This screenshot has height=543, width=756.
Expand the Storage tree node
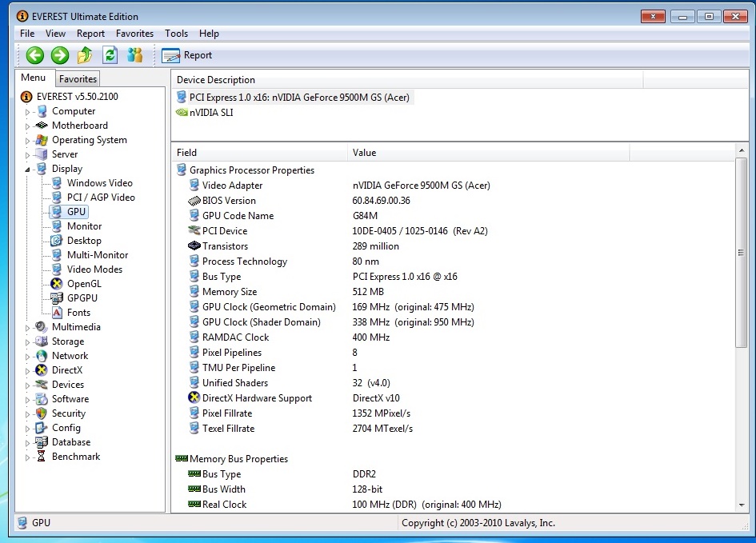[27, 342]
